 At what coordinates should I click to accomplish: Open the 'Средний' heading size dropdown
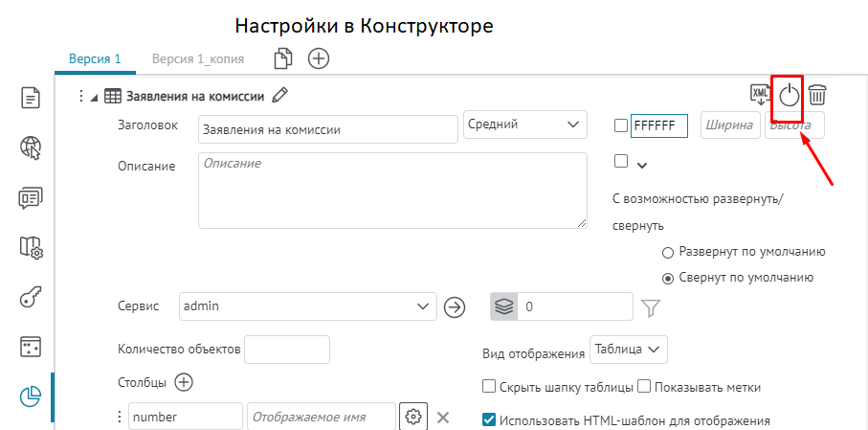pyautogui.click(x=524, y=124)
